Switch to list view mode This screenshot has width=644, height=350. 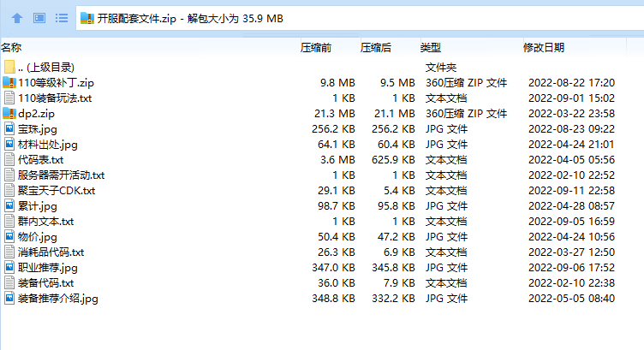(x=61, y=18)
